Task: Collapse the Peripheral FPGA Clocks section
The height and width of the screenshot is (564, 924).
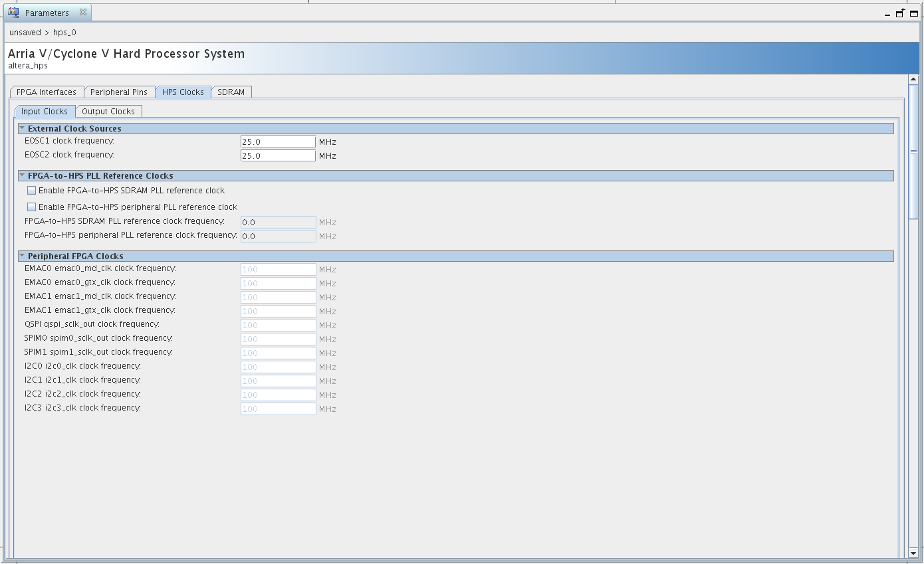Action: (x=22, y=256)
